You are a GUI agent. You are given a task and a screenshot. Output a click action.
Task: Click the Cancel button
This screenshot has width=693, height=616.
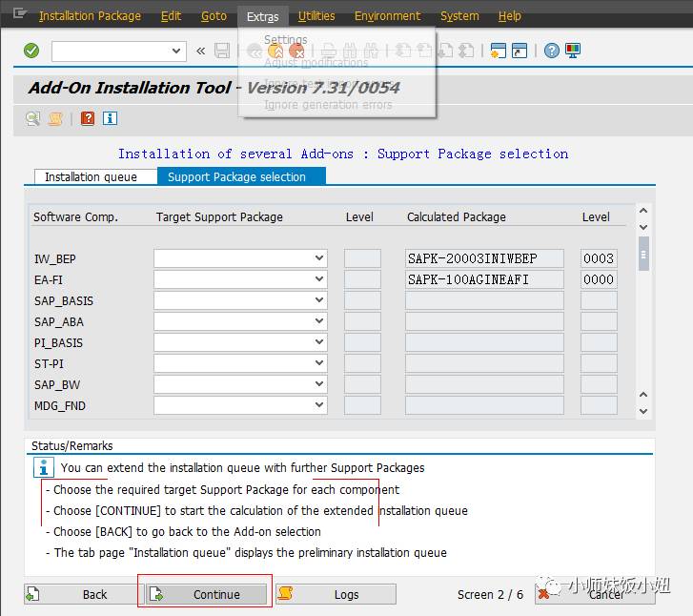pyautogui.click(x=595, y=594)
